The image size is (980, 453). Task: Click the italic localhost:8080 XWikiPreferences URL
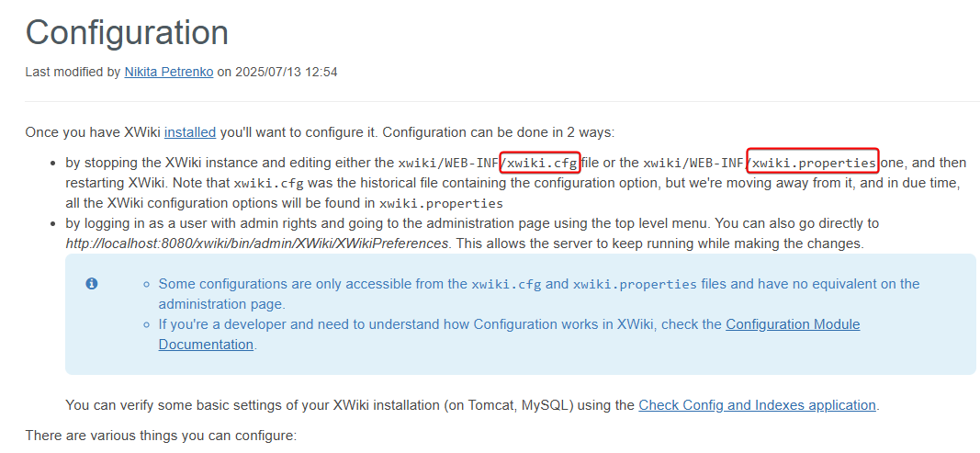[257, 243]
